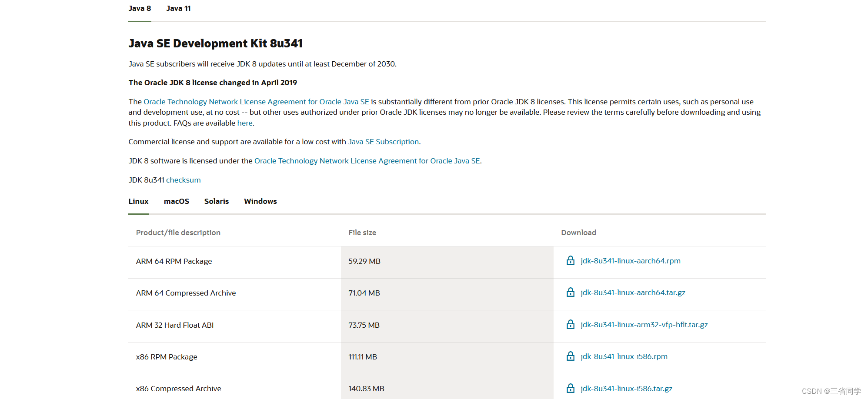The image size is (868, 399).
Task: Click lock icon beside jdk-8u341-linux-i586.tar.gz
Action: pos(571,388)
